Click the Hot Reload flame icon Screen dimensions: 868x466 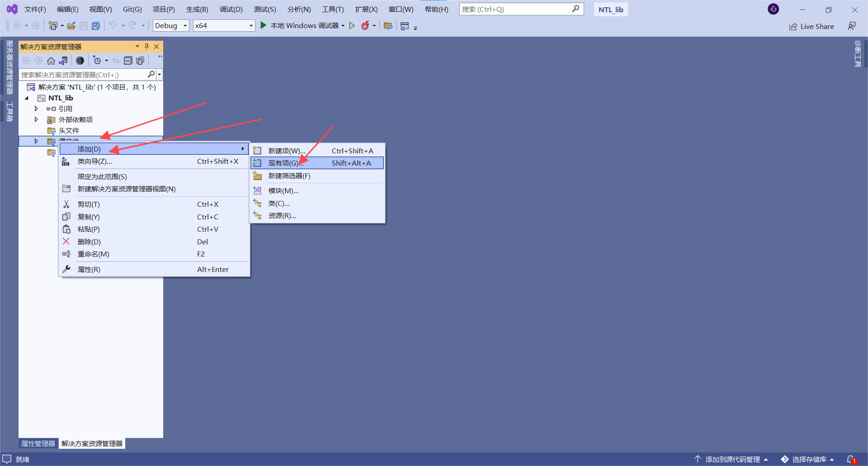365,25
